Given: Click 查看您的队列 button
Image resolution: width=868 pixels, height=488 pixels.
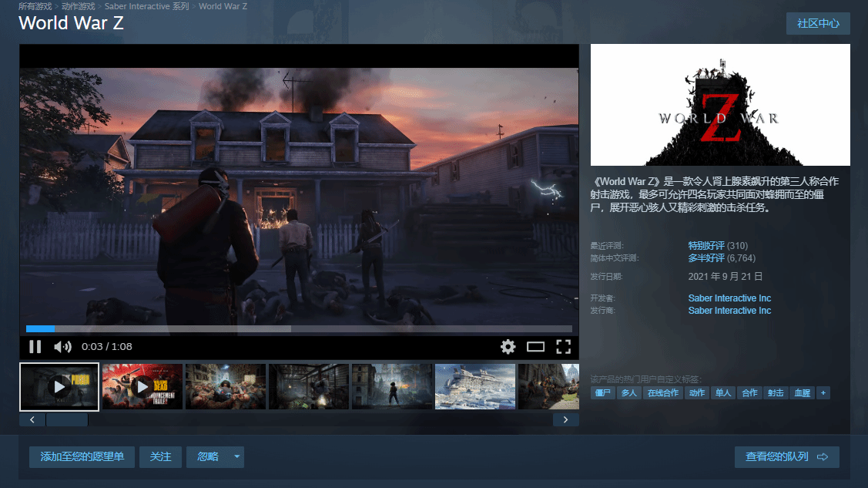Looking at the screenshot, I should [x=786, y=457].
